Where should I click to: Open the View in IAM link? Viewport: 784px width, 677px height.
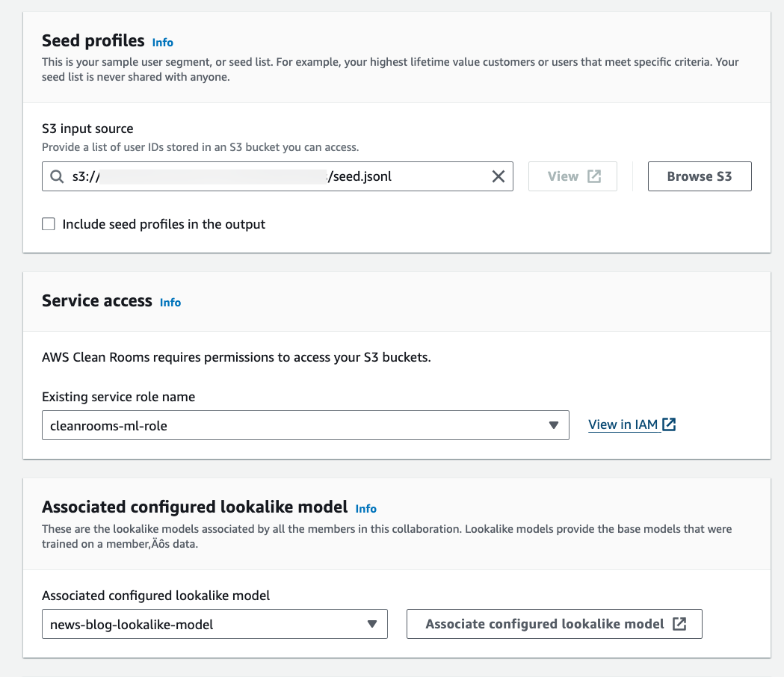coord(623,424)
